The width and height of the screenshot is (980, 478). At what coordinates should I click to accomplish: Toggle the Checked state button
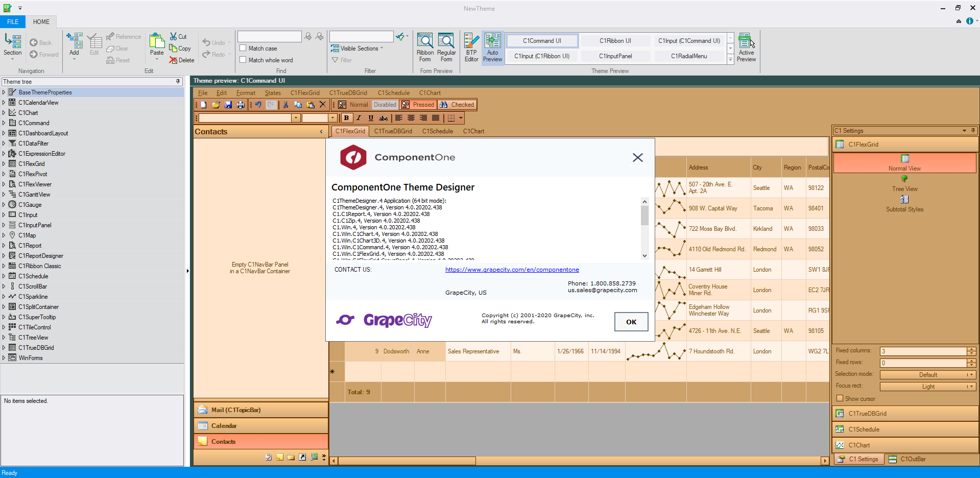pyautogui.click(x=457, y=105)
